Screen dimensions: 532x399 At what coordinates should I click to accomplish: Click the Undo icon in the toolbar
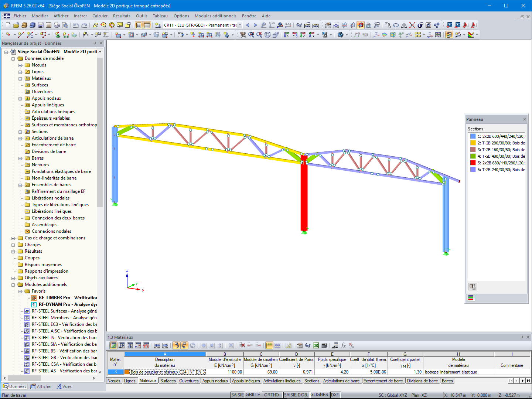[x=76, y=25]
